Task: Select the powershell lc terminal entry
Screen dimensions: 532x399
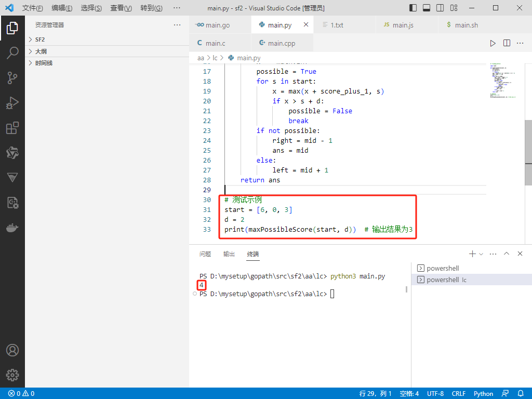Action: [x=472, y=280]
